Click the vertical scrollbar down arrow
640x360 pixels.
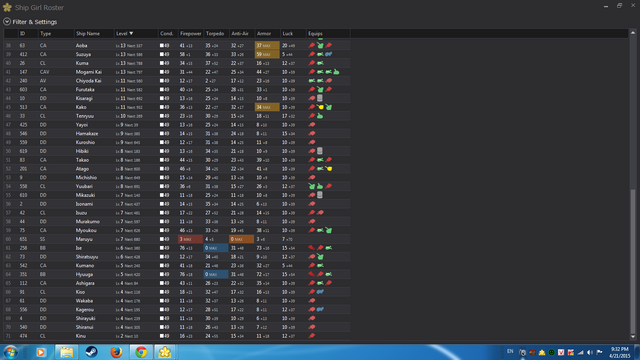633,337
